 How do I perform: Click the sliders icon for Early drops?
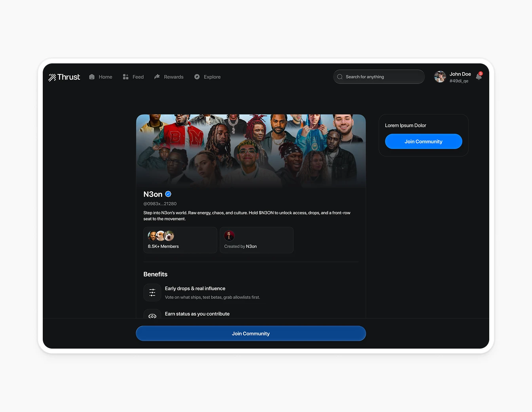[152, 293]
